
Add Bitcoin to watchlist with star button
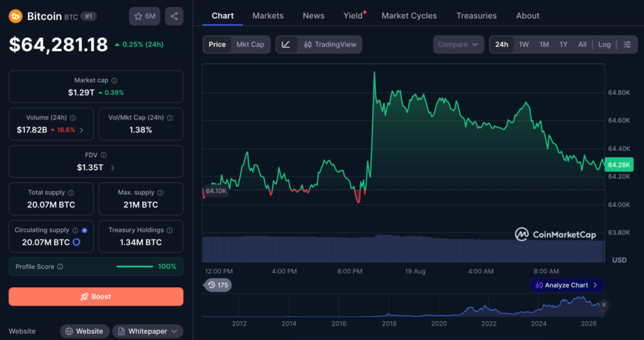pyautogui.click(x=145, y=16)
